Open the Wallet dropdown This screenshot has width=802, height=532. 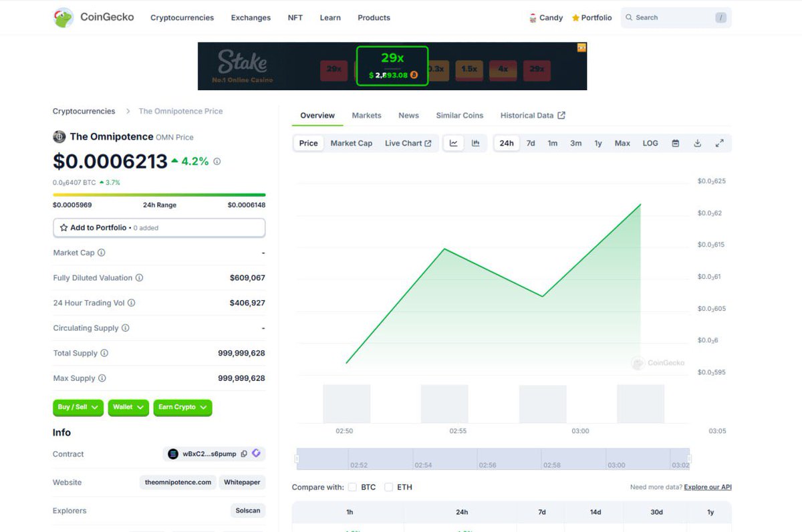[x=128, y=407]
